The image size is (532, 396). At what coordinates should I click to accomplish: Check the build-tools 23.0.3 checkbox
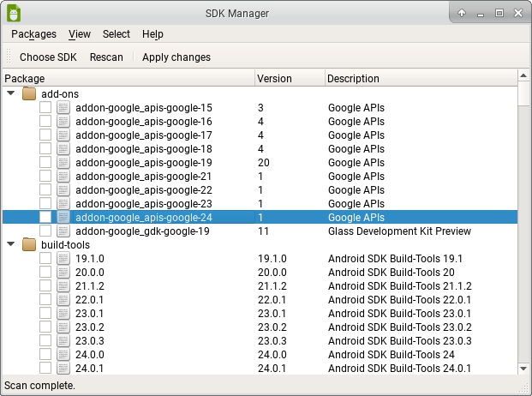[45, 340]
